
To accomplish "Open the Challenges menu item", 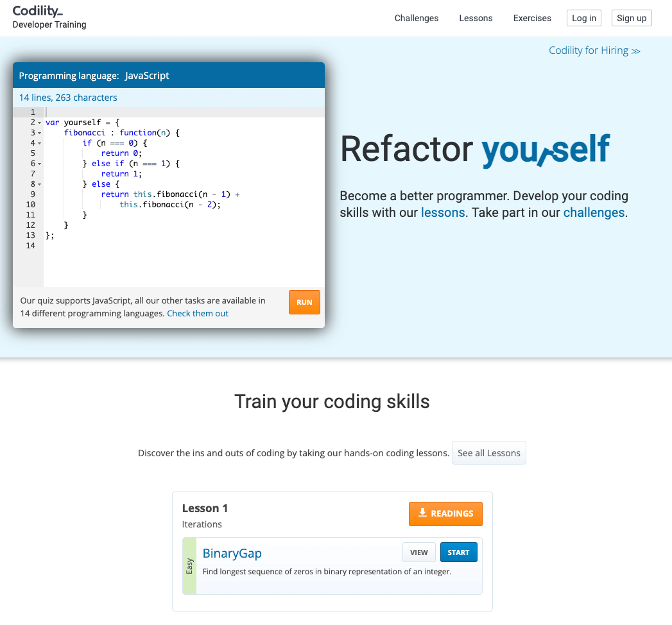I will (x=416, y=18).
